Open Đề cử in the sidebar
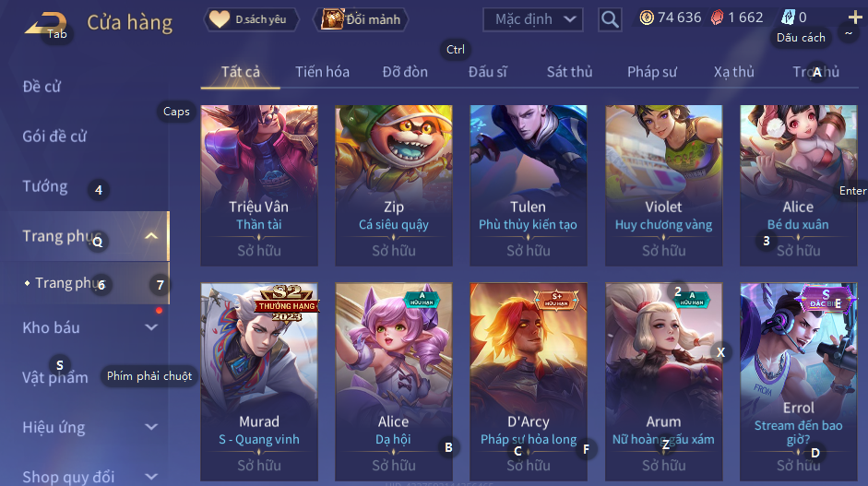This screenshot has height=486, width=868. pos(42,87)
